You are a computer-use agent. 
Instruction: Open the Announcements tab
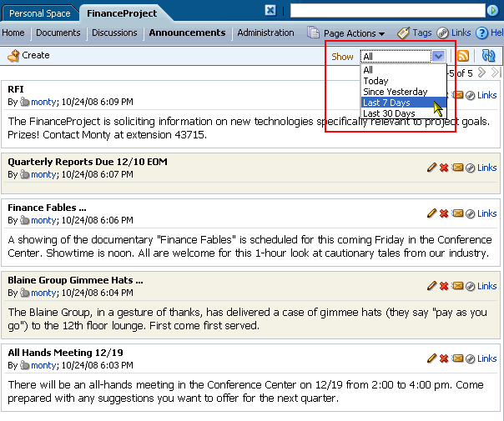[x=187, y=33]
